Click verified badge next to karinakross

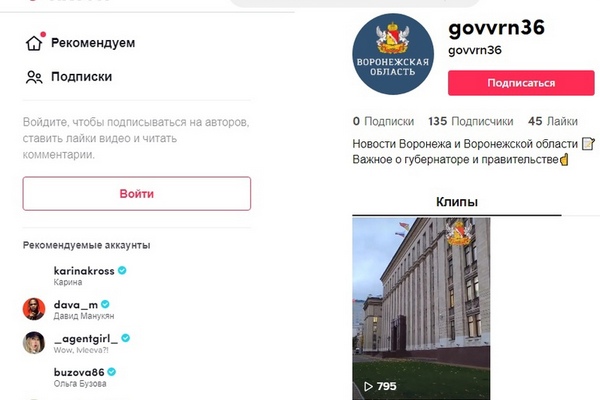[122, 271]
